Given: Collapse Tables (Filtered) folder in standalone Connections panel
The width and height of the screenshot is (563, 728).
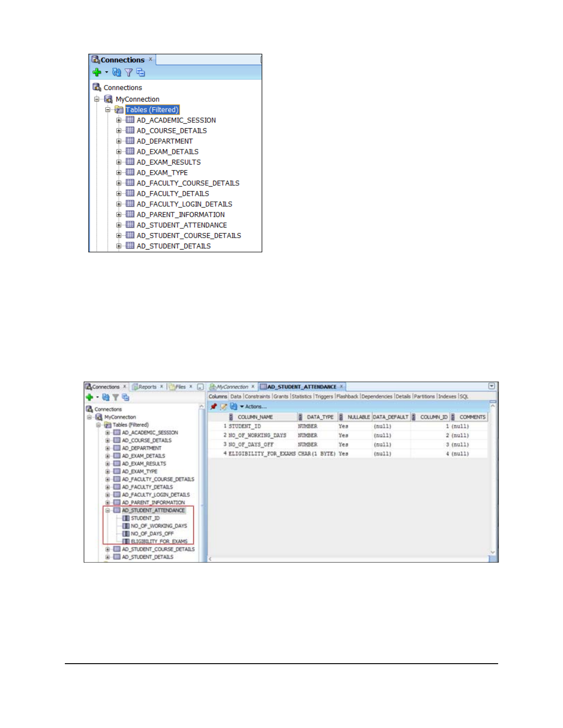Looking at the screenshot, I should click(x=108, y=110).
